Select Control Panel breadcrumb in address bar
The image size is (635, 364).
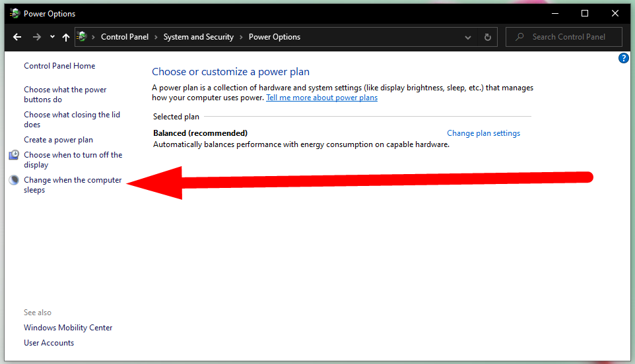(x=125, y=37)
